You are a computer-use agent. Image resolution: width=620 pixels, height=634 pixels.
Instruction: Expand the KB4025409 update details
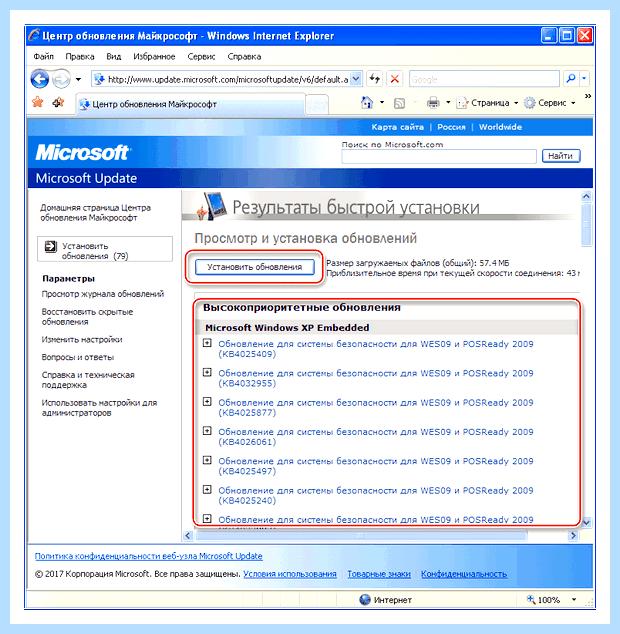coord(207,343)
